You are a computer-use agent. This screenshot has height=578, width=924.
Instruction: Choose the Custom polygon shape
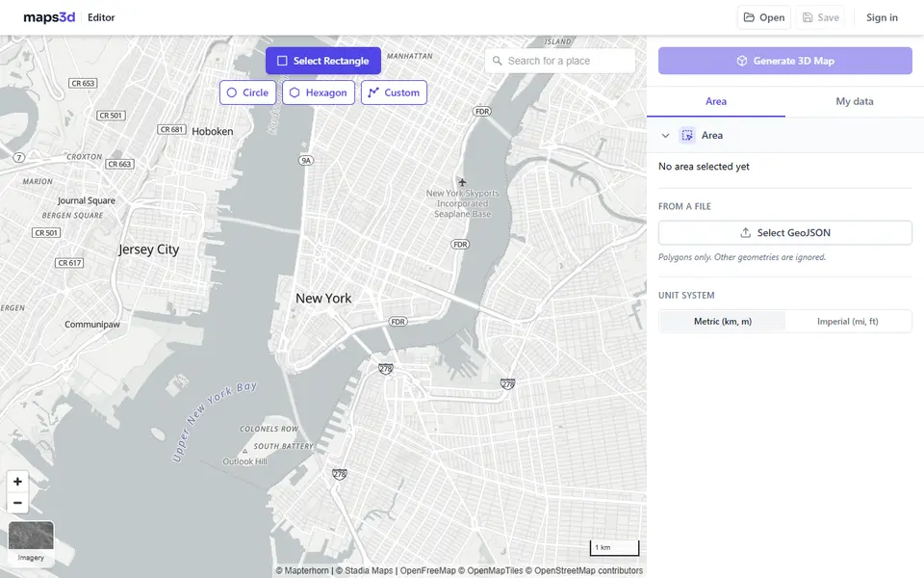[x=394, y=92]
